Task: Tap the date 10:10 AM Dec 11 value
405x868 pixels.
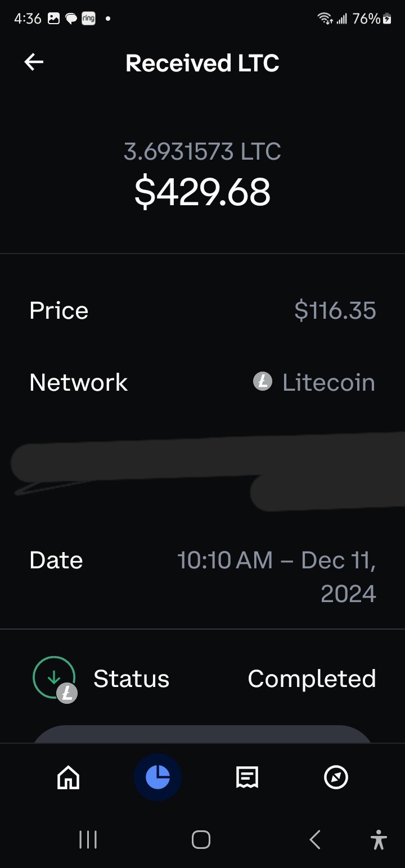Action: pyautogui.click(x=277, y=576)
